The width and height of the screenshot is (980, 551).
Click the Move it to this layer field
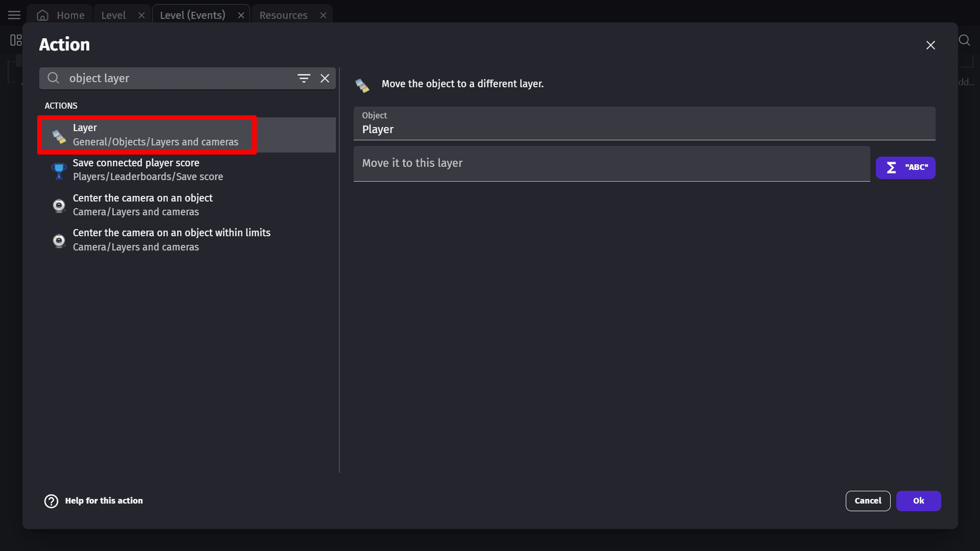[x=611, y=164]
